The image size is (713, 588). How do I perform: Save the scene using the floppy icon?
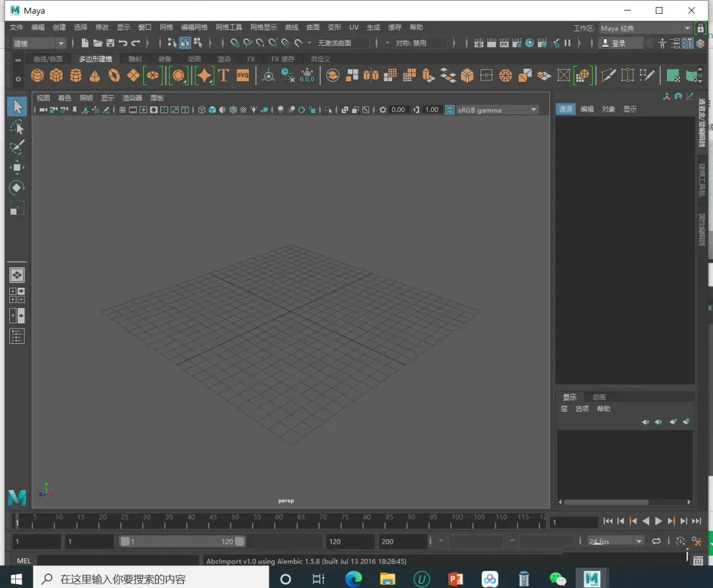click(x=110, y=44)
